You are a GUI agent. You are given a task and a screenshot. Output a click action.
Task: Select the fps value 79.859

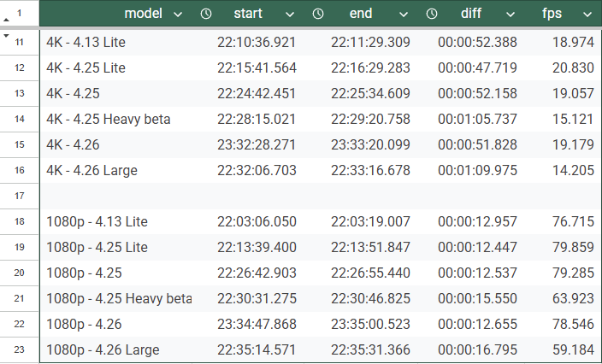572,248
